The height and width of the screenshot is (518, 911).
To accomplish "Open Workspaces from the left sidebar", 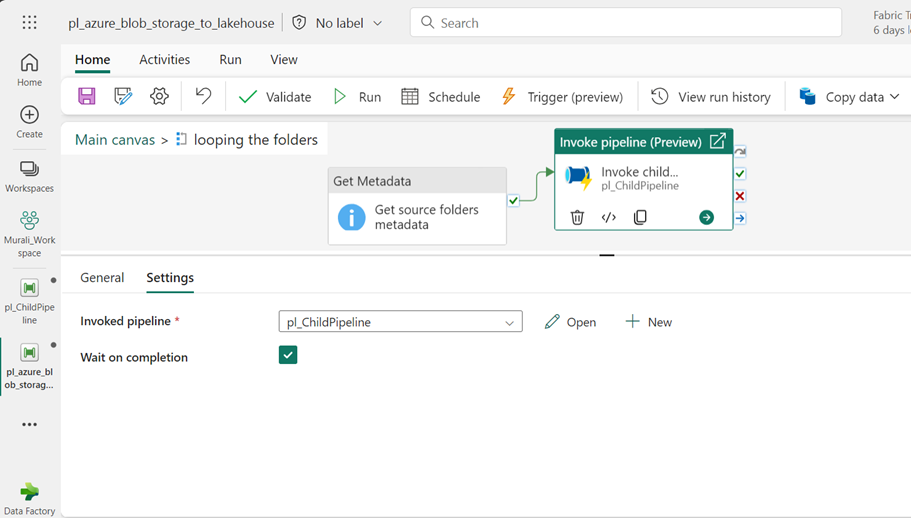I will (x=29, y=176).
